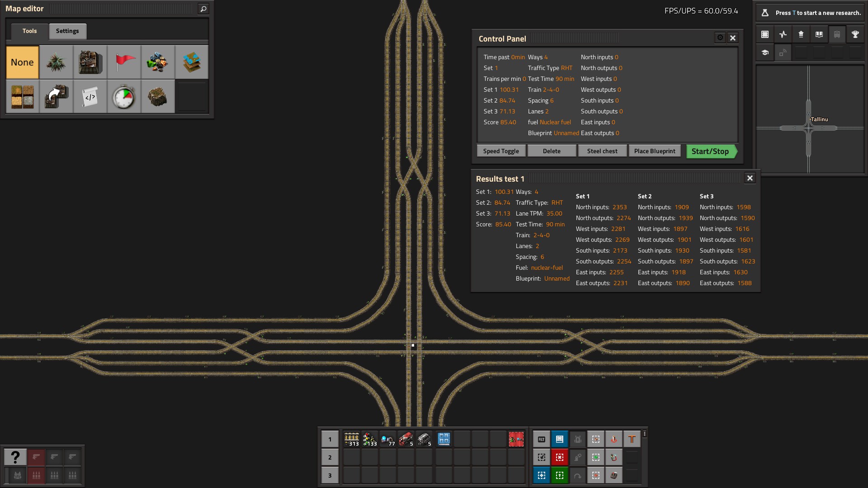This screenshot has height=488, width=868.
Task: Click the white center marker on the junction
Action: (x=413, y=345)
